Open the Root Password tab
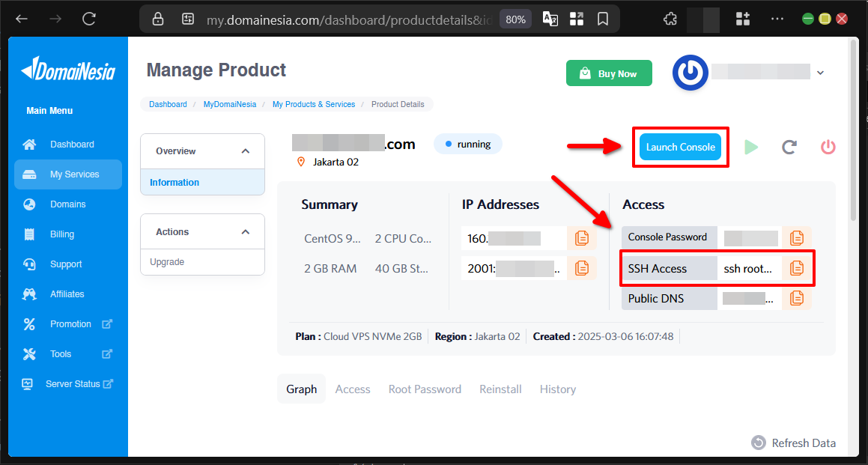Viewport: 868px width, 465px height. pos(425,389)
